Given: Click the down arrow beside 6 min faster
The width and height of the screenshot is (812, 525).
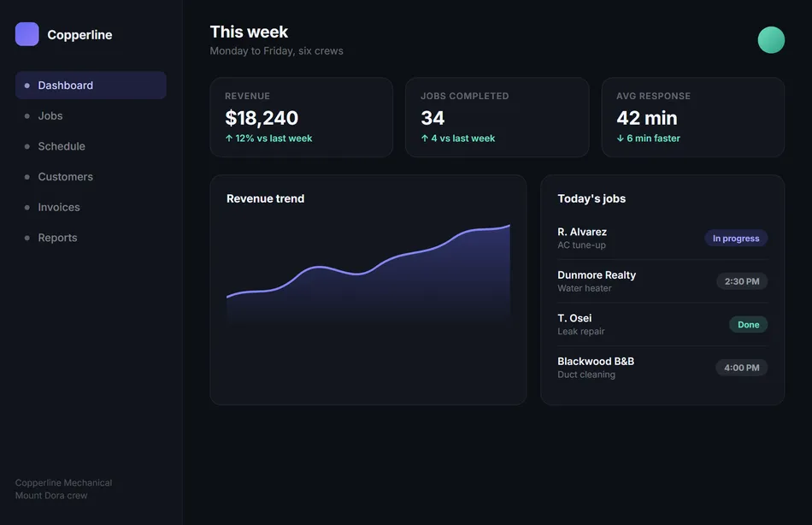Looking at the screenshot, I should click(x=620, y=139).
